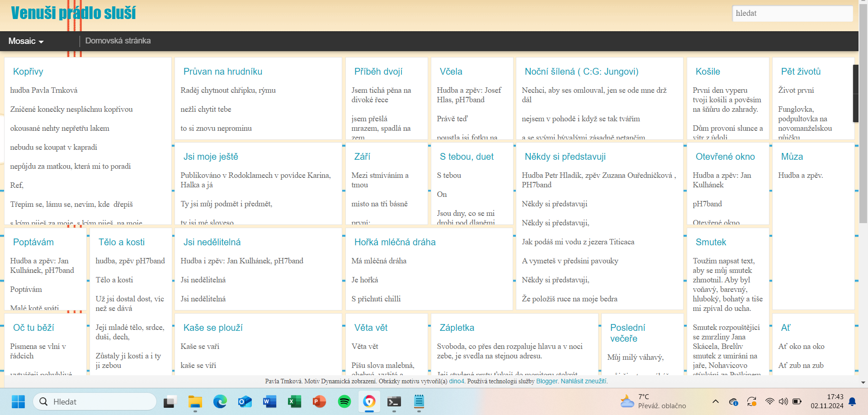868x415 pixels.
Task: Open the Múza post
Action: click(x=792, y=157)
